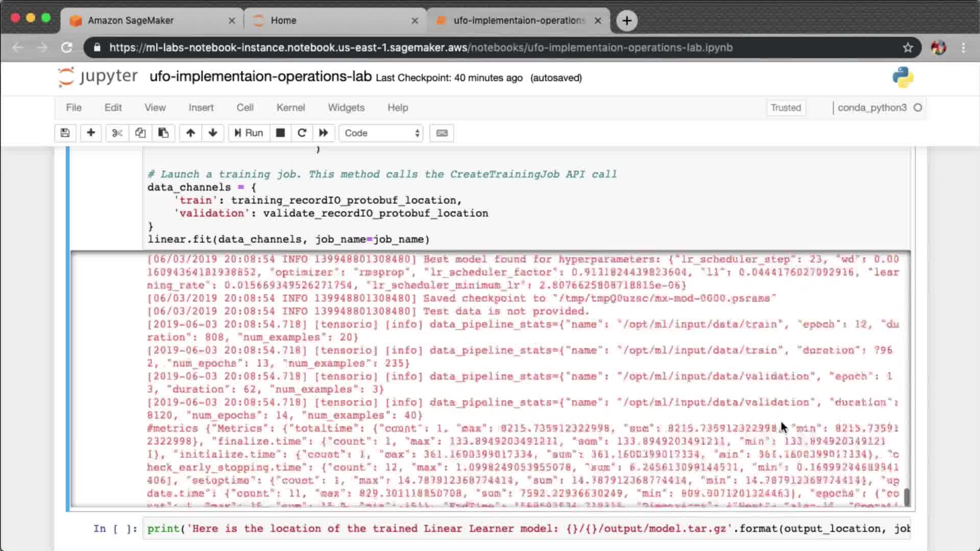Insert cell below with plus icon
Screen dimensions: 980x551
[x=91, y=133]
